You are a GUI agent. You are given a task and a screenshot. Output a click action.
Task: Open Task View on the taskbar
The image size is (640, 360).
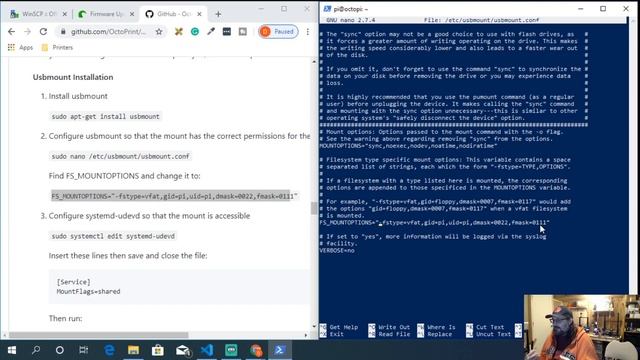click(x=84, y=350)
